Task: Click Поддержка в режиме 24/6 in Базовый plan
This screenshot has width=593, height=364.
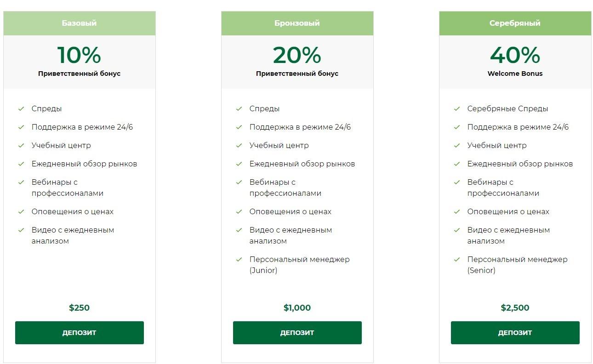Action: point(82,127)
